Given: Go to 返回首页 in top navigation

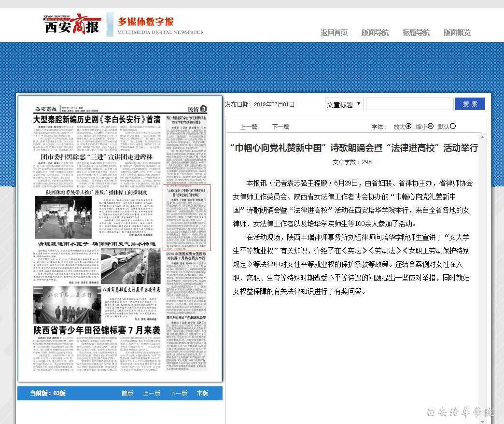Looking at the screenshot, I should pos(334,32).
